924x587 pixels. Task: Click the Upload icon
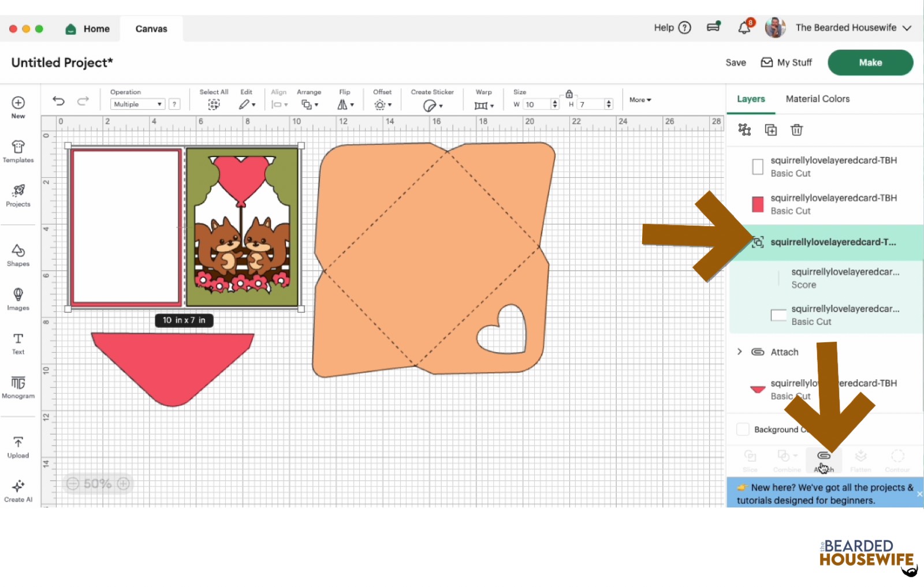point(18,447)
